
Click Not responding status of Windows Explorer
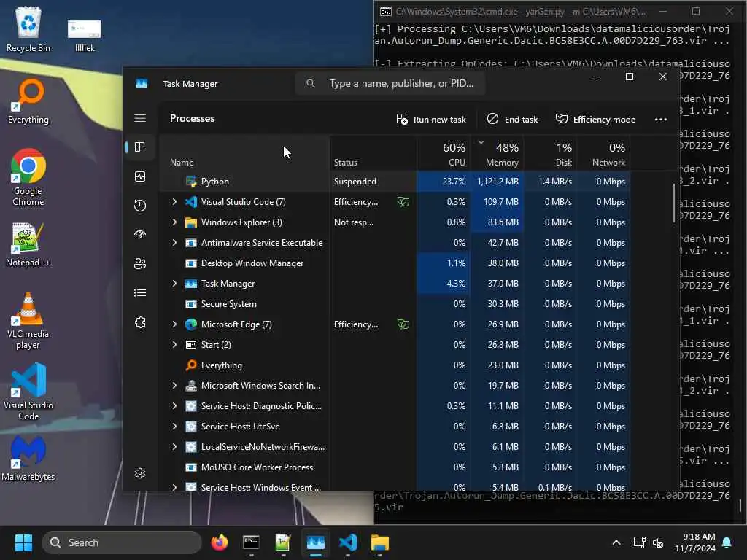pyautogui.click(x=354, y=222)
